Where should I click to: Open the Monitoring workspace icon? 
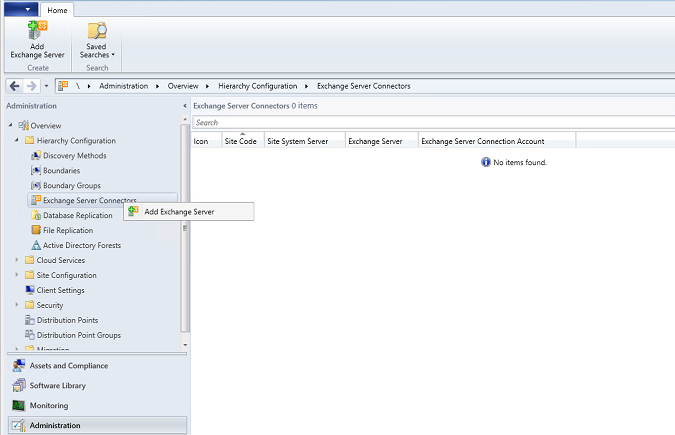(19, 406)
